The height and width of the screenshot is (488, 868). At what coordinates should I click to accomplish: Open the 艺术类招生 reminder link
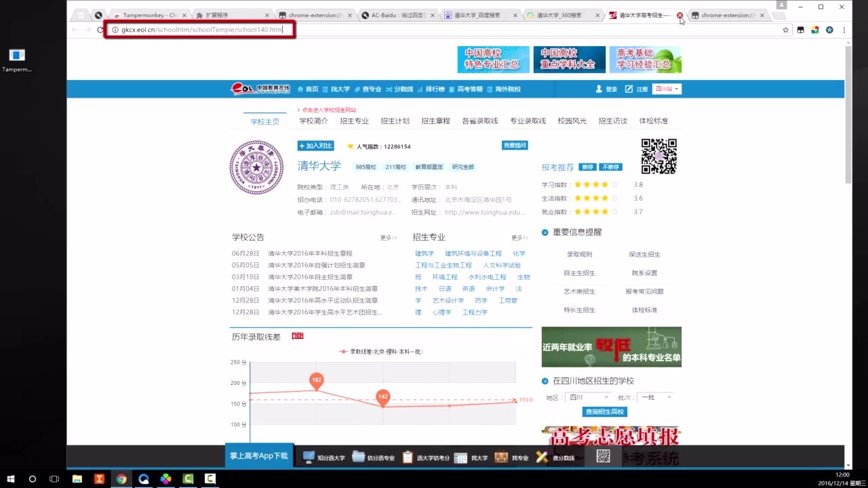579,291
